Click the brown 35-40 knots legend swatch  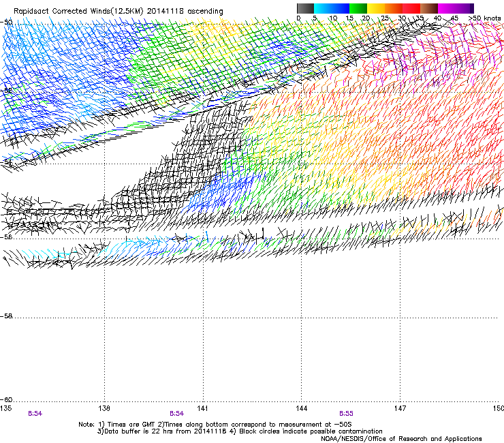(429, 8)
